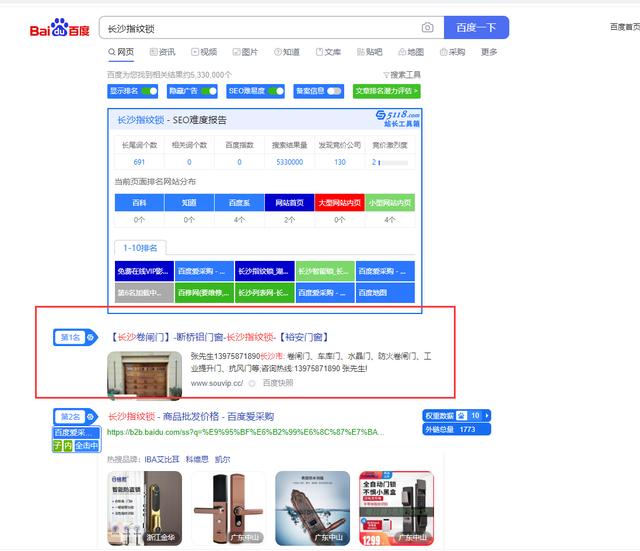Open 百度快照 for first result

click(278, 383)
